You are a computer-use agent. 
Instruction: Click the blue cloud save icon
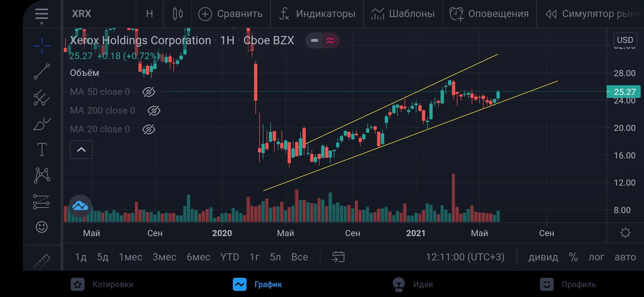coord(80,206)
